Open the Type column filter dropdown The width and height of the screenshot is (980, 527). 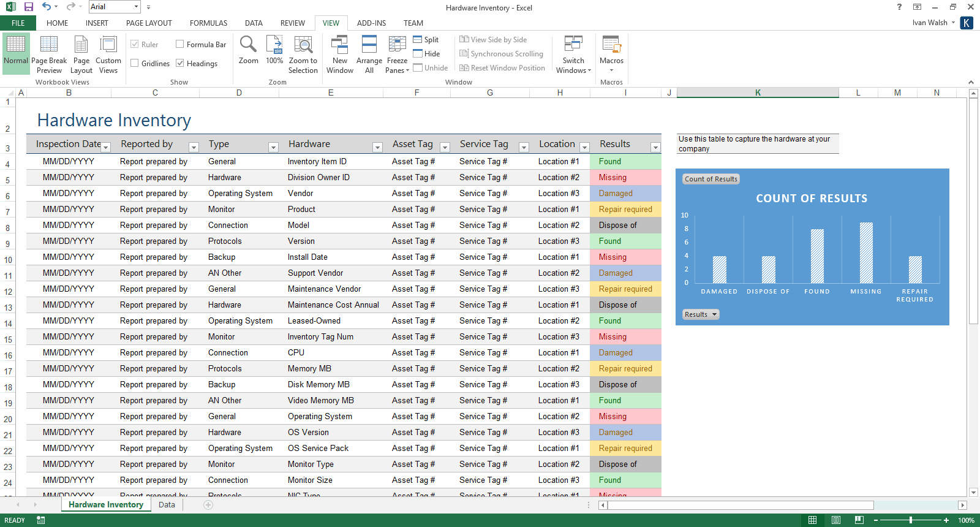(273, 147)
